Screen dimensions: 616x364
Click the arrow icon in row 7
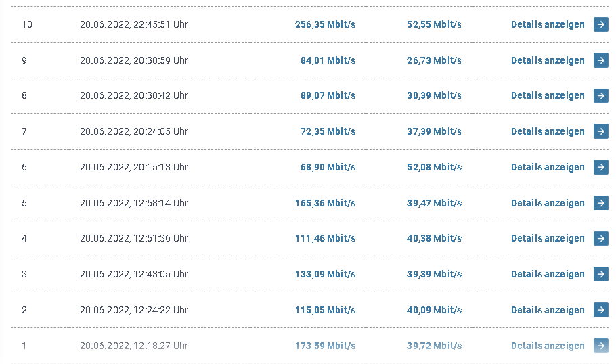coord(600,131)
